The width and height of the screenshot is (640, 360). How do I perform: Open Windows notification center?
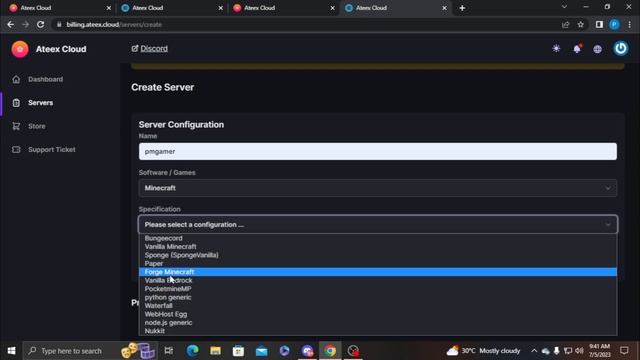(624, 351)
